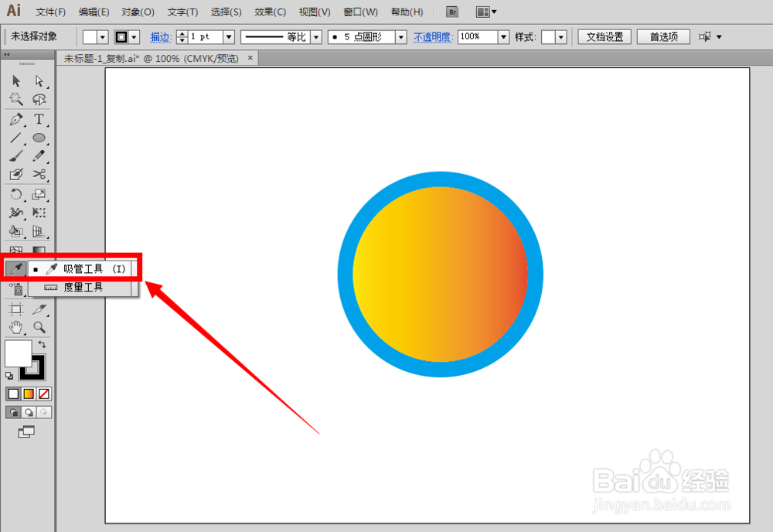The image size is (773, 532).
Task: Open stroke weight dropdown beside 1 pt
Action: (229, 37)
